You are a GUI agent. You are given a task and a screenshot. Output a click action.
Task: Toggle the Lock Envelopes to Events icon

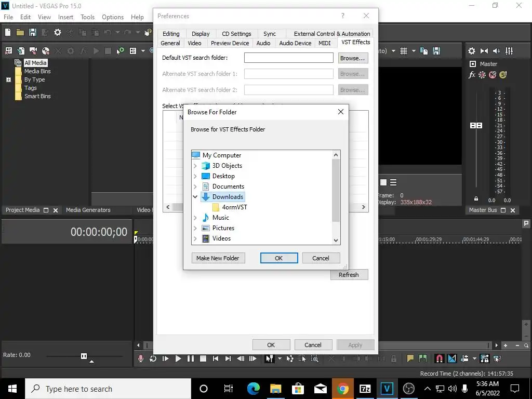485,358
